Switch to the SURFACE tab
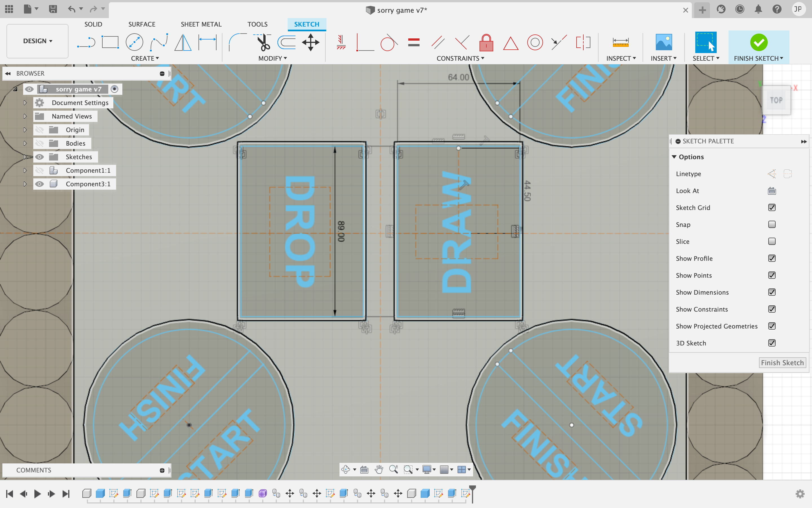 (x=142, y=24)
